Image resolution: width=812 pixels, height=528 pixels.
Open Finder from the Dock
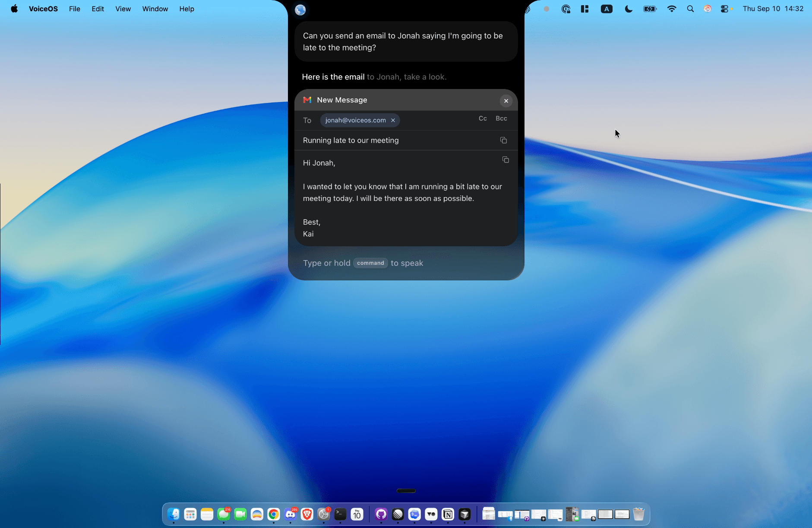174,514
